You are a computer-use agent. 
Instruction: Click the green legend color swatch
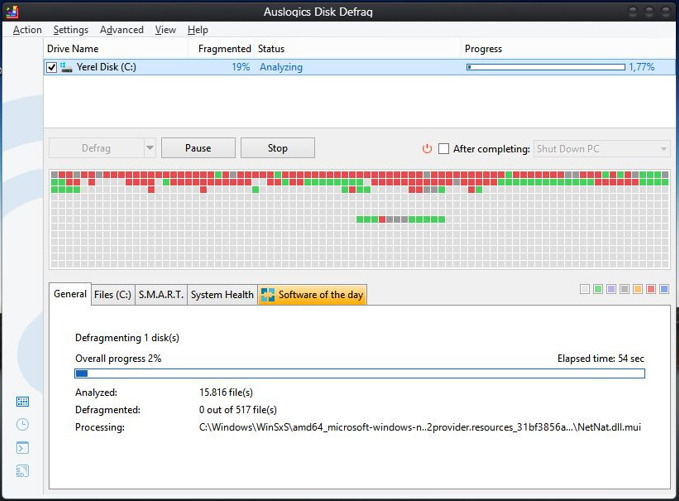598,290
